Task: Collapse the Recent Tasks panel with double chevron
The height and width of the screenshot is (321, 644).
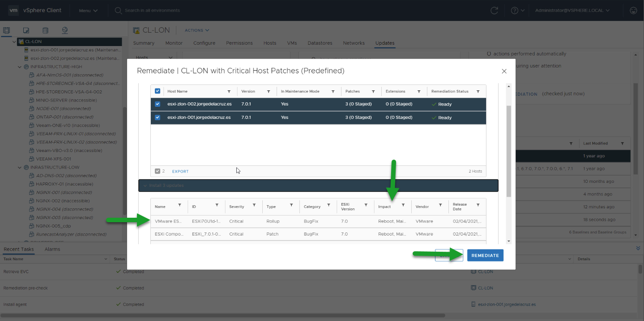Action: pos(638,248)
